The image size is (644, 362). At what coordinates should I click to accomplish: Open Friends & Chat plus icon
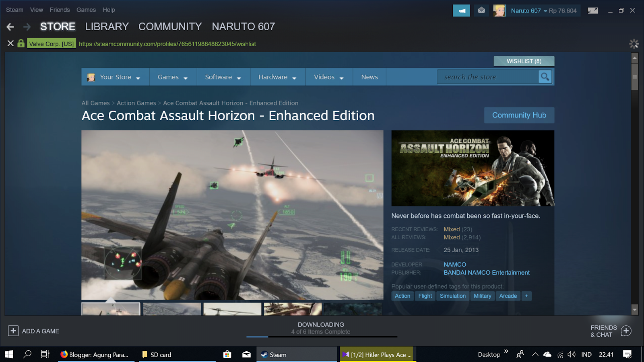(x=626, y=331)
